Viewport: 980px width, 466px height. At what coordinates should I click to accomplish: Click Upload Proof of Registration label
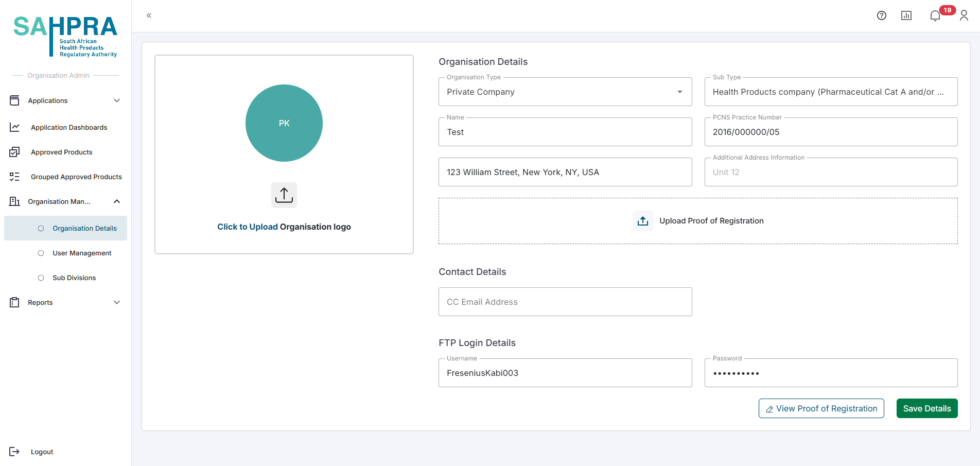(711, 221)
